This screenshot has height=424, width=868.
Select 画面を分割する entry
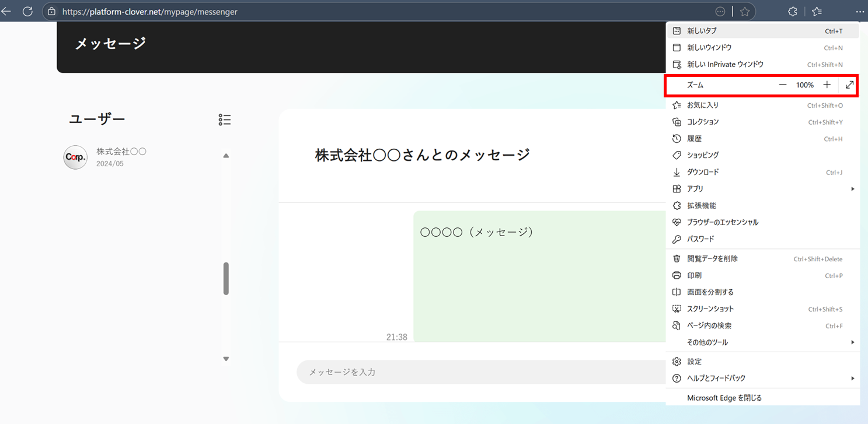[x=762, y=292]
